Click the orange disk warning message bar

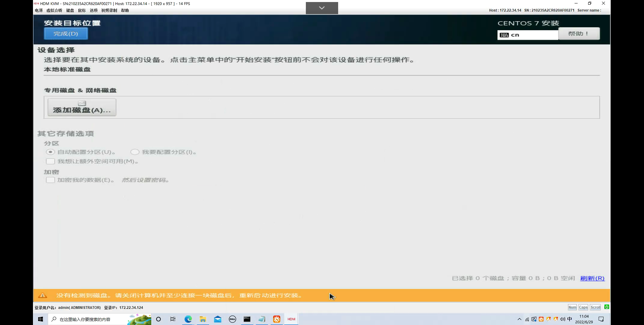click(322, 295)
